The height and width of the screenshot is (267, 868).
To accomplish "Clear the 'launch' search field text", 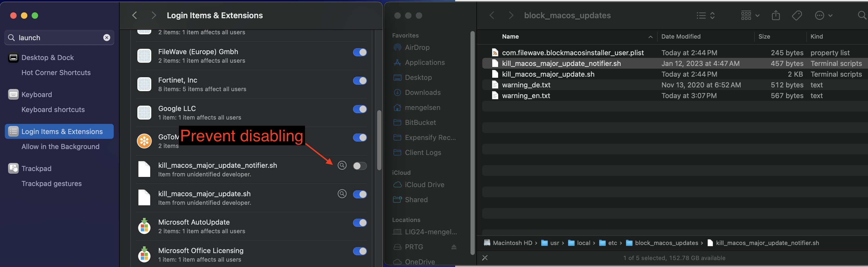I will tap(106, 38).
